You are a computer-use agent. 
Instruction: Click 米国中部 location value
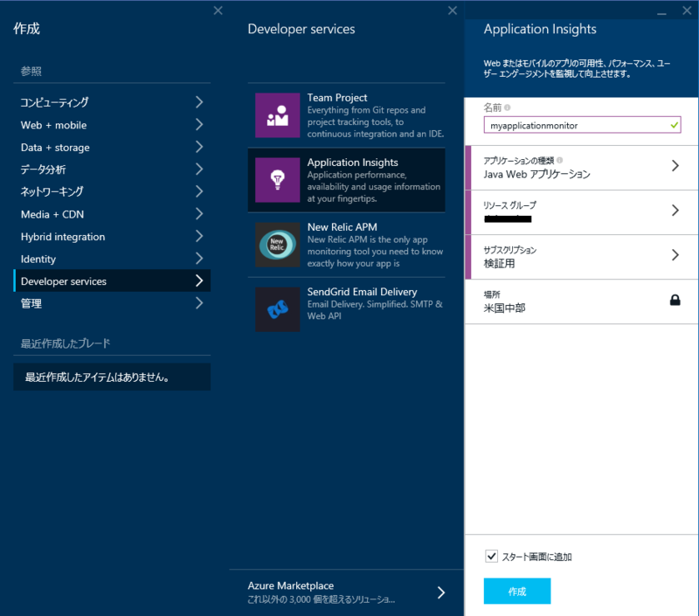(505, 308)
